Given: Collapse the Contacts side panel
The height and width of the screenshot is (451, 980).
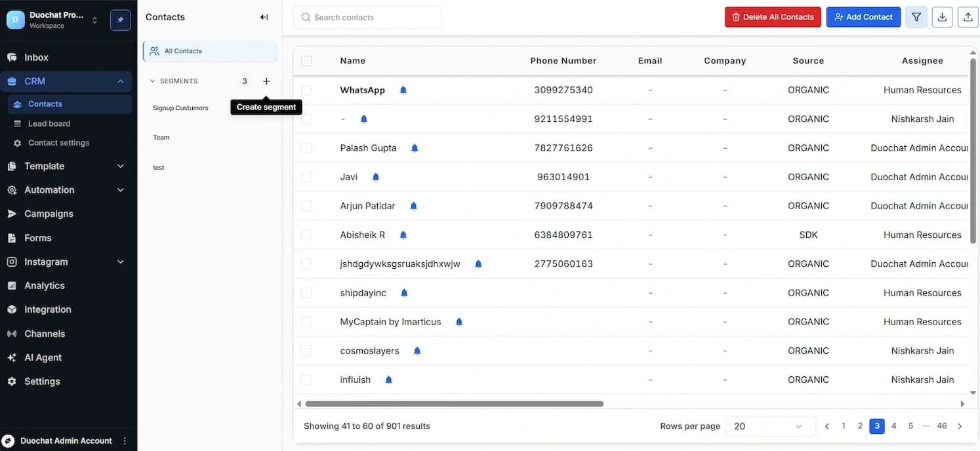Looking at the screenshot, I should tap(264, 17).
